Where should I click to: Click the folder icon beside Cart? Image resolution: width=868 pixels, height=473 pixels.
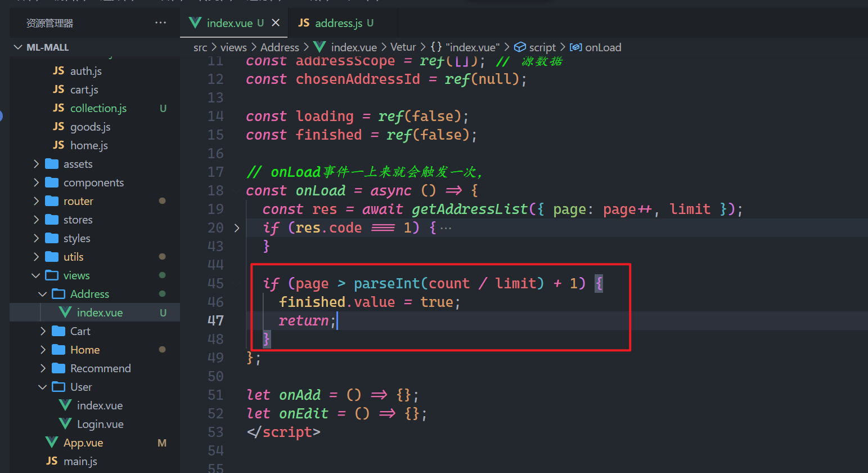pyautogui.click(x=59, y=331)
